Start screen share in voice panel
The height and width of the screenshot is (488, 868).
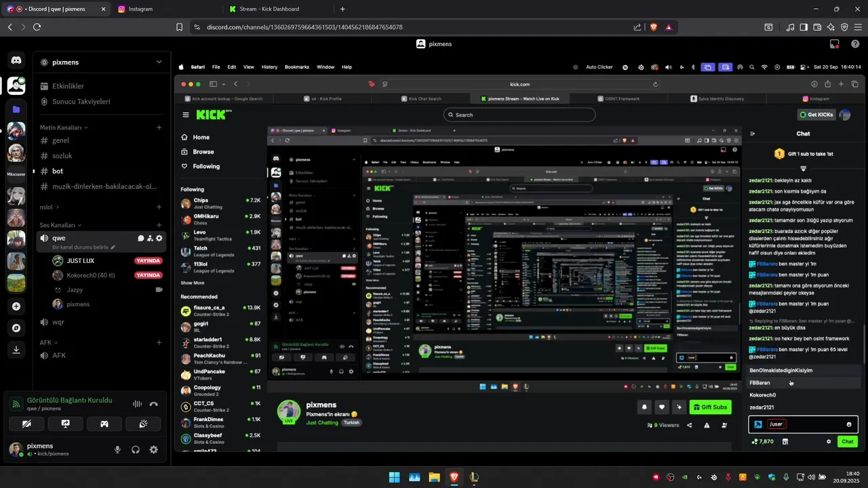pyautogui.click(x=66, y=424)
